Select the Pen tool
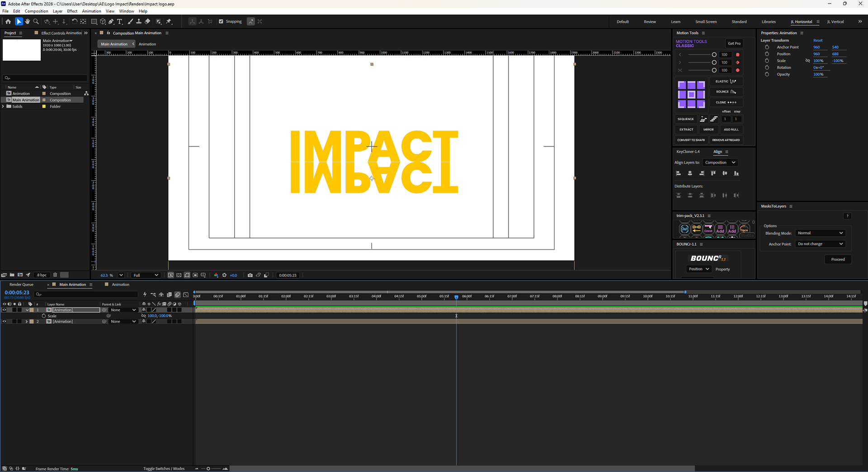Image resolution: width=868 pixels, height=472 pixels. click(111, 22)
